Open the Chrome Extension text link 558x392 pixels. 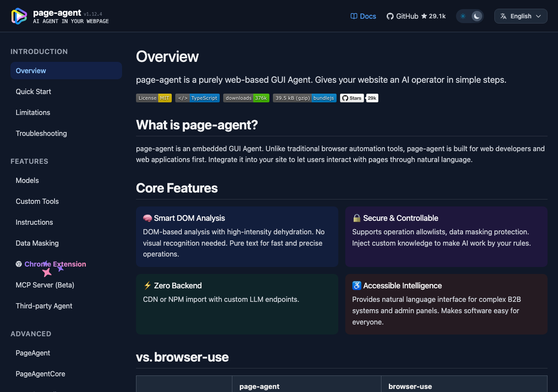tap(55, 264)
